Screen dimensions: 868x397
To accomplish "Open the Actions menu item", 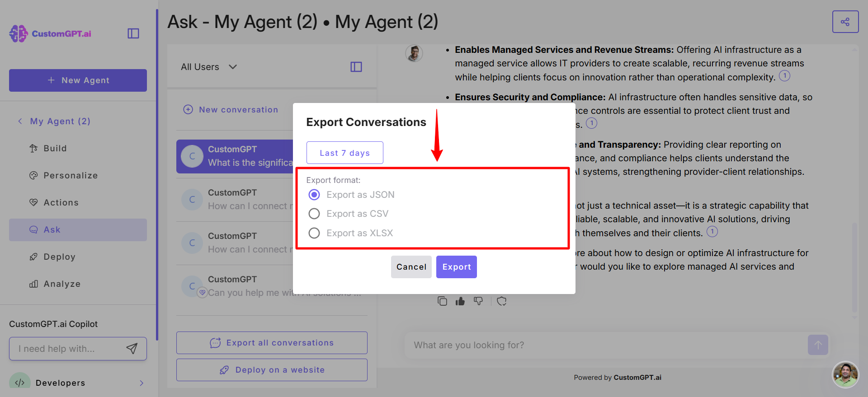I will pyautogui.click(x=78, y=202).
